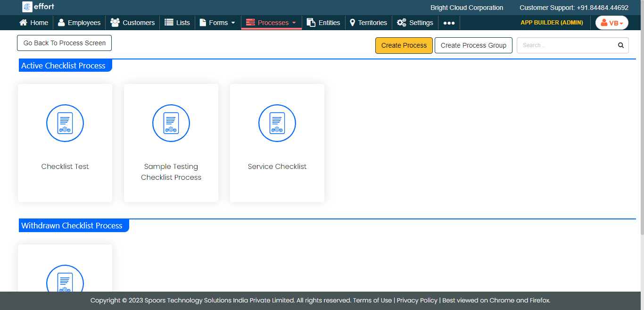Open Territories from the navigation bar
The width and height of the screenshot is (644, 310).
tap(368, 23)
